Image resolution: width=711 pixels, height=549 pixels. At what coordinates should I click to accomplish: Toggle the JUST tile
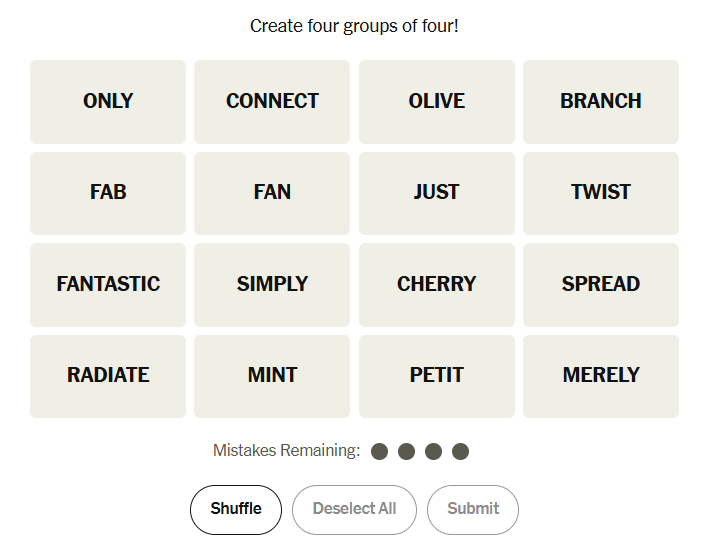coord(437,192)
